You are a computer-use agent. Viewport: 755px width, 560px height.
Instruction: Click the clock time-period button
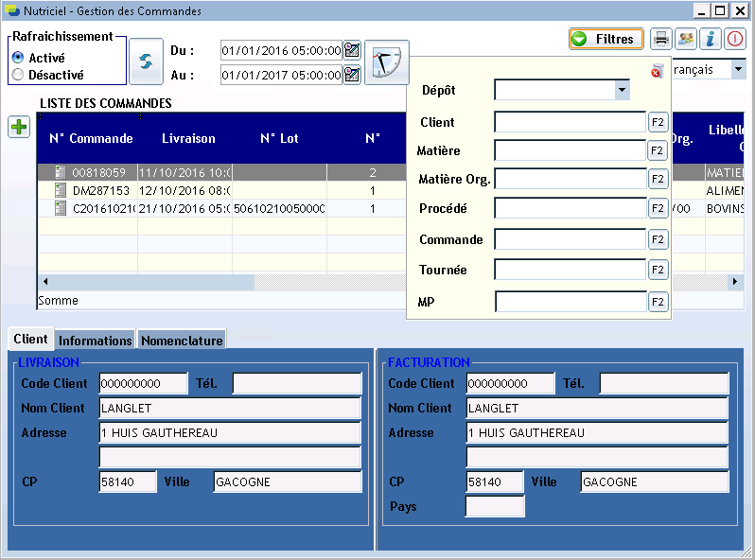click(x=386, y=62)
